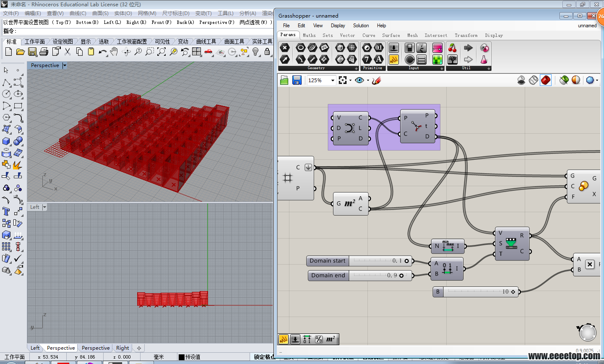Open the blue preview mesh quality dropdown
The image size is (604, 364).
point(597,80)
